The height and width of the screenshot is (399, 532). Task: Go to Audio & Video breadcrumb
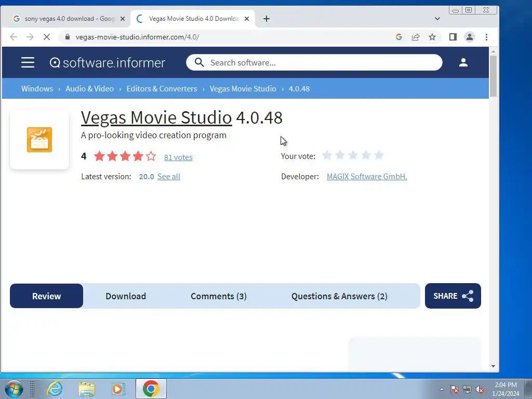[x=89, y=88]
